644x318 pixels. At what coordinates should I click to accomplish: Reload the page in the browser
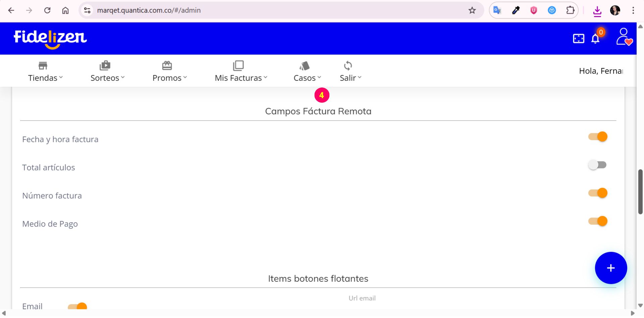(47, 10)
